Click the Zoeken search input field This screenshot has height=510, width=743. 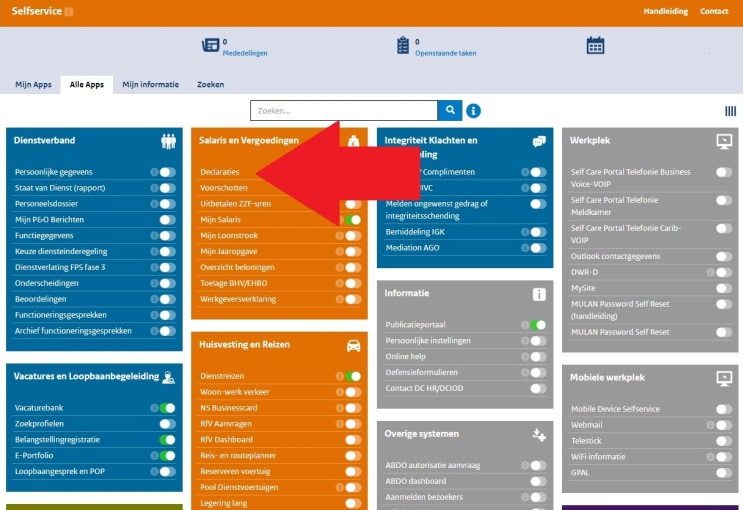pos(344,110)
